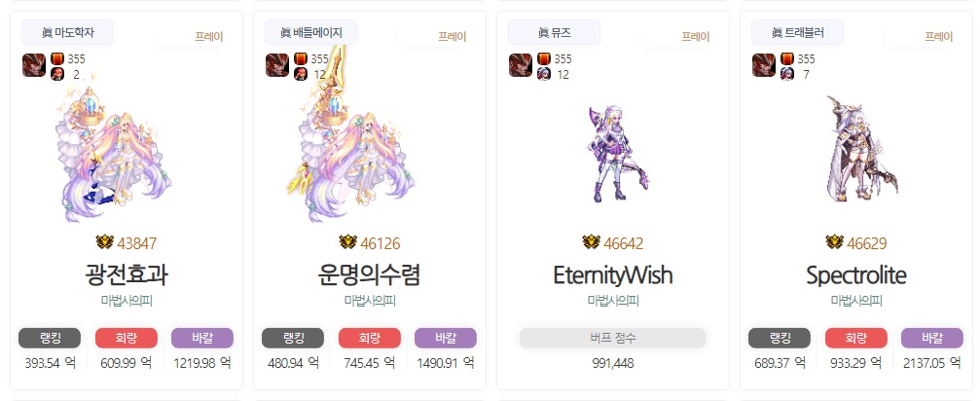Screen dimensions: 980x401
Task: Click the small character icon beside 12 on EternityWish card
Action: click(x=544, y=74)
